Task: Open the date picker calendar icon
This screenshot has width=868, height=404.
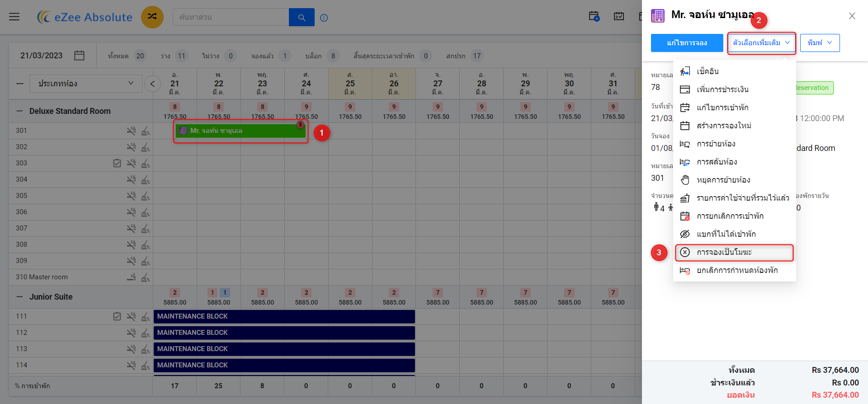Action: coord(80,56)
